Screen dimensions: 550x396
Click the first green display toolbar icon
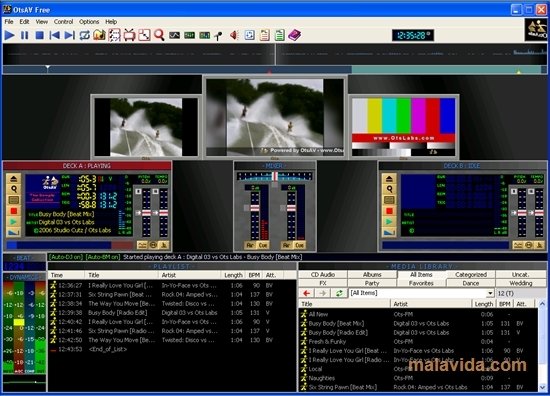pos(189,35)
